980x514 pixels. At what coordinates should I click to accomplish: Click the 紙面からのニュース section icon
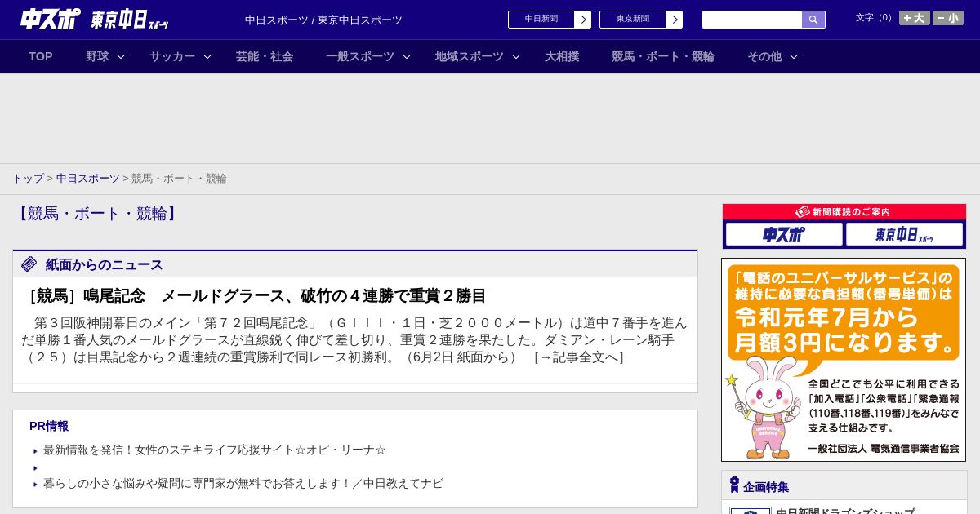click(29, 264)
